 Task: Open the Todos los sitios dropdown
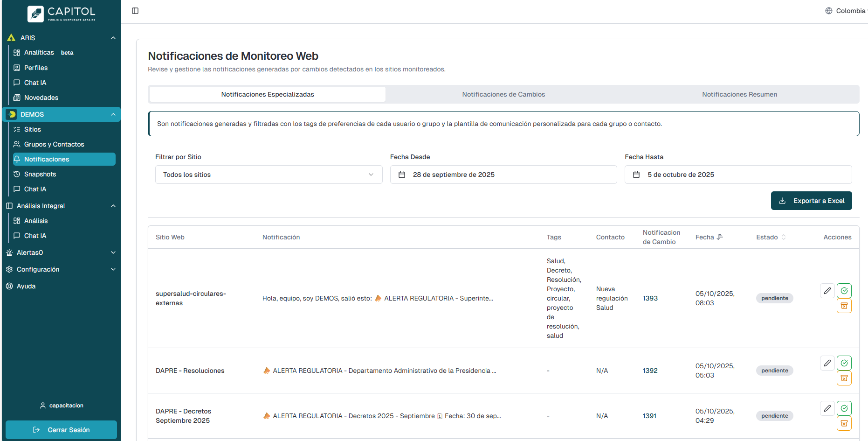click(x=269, y=175)
